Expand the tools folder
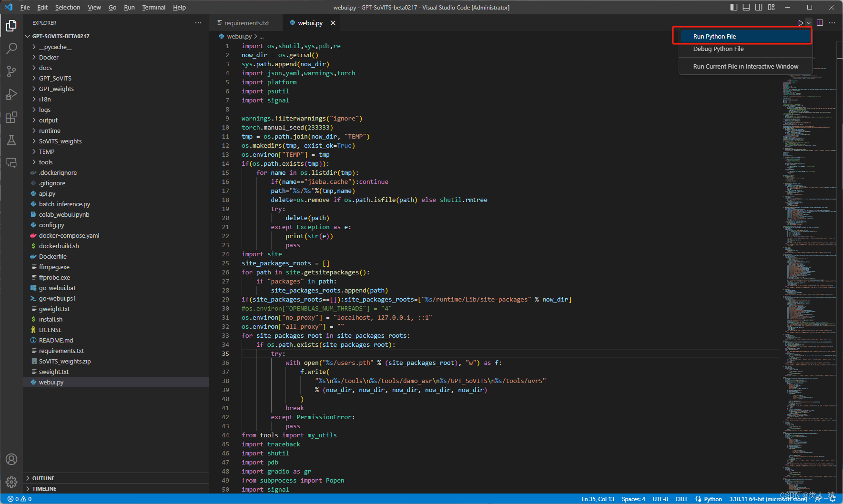The image size is (843, 504). (117, 162)
